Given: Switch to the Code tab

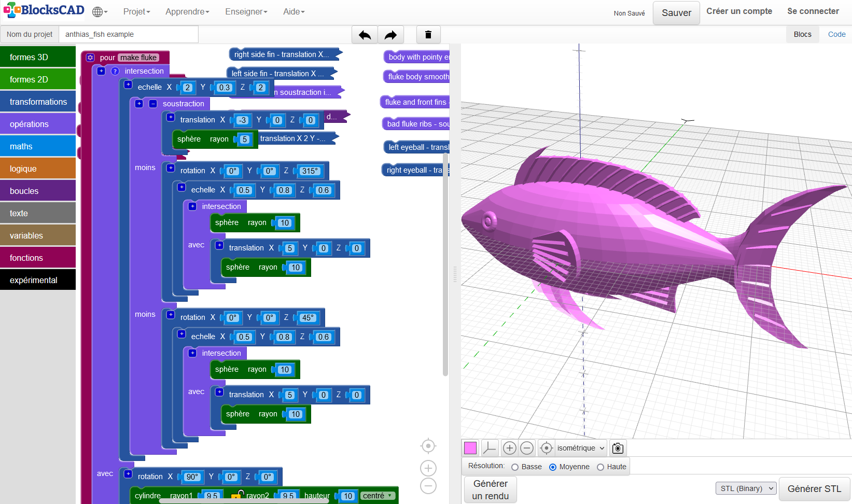Looking at the screenshot, I should [x=836, y=34].
